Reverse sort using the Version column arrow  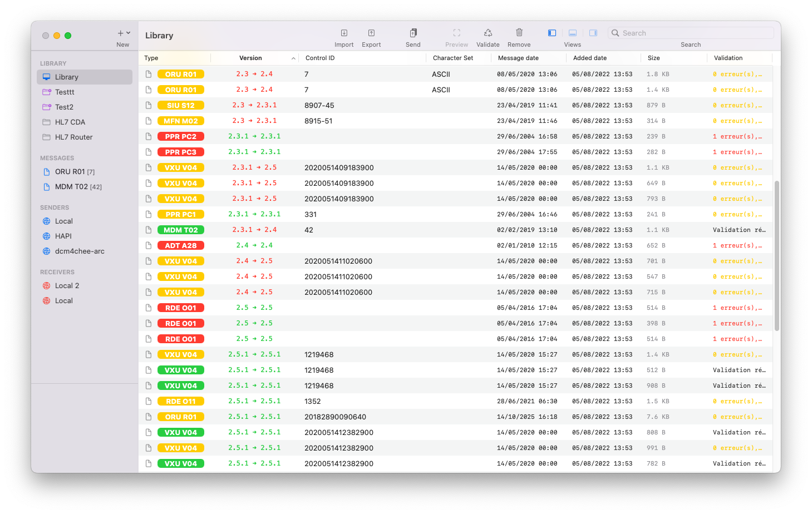point(293,58)
